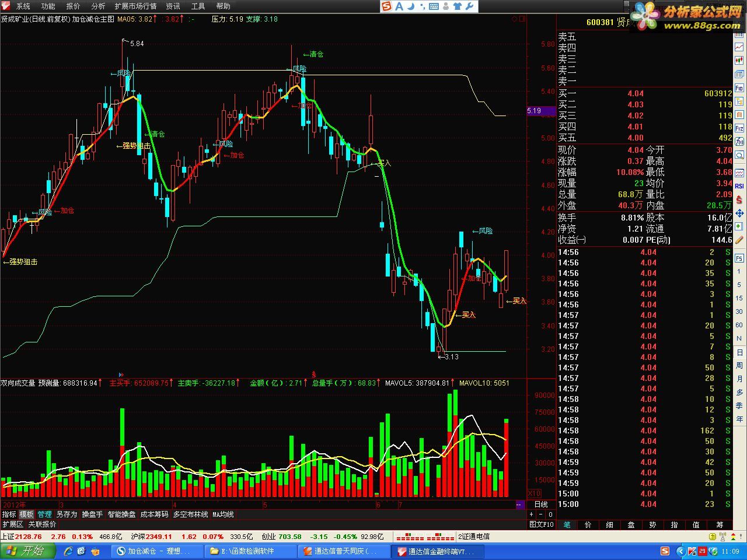
Task: Open the 多 multi-period option
Action: click(x=739, y=392)
